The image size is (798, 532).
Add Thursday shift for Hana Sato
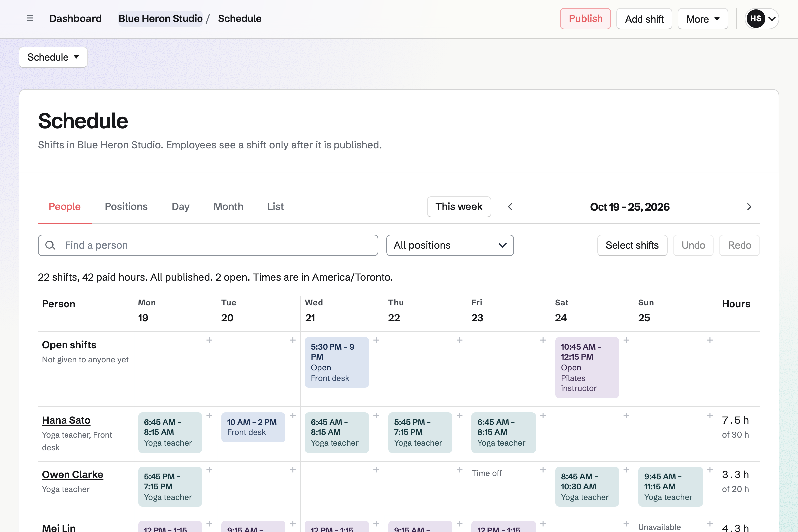460,416
